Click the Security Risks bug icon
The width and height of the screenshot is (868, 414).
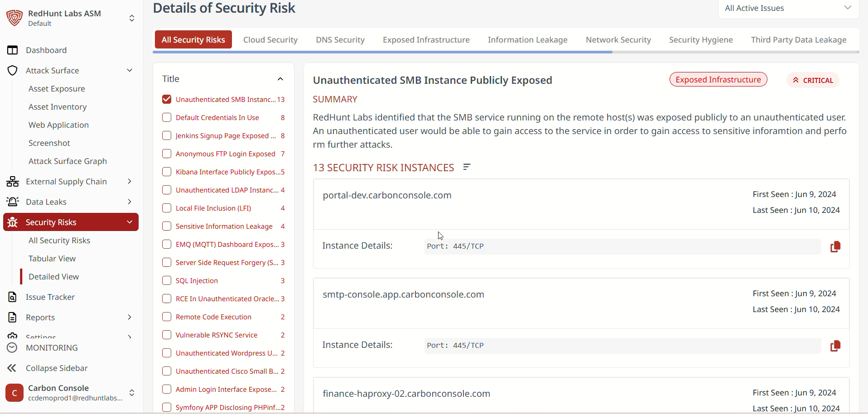click(13, 222)
